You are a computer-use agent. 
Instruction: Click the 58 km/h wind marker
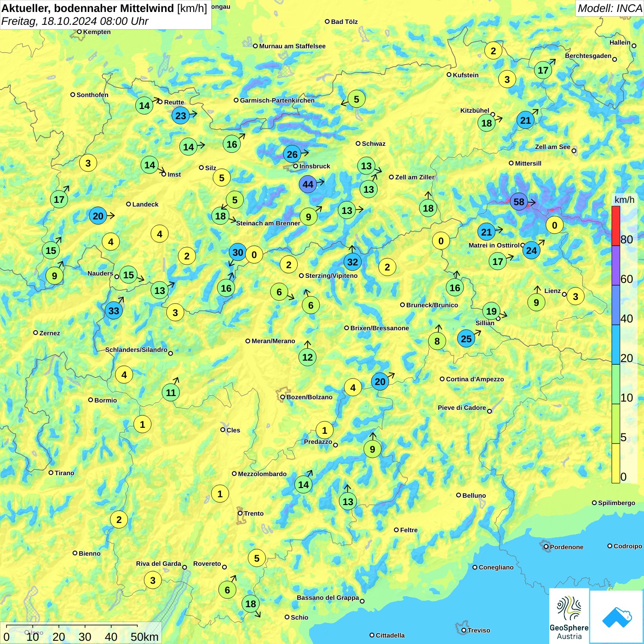518,202
